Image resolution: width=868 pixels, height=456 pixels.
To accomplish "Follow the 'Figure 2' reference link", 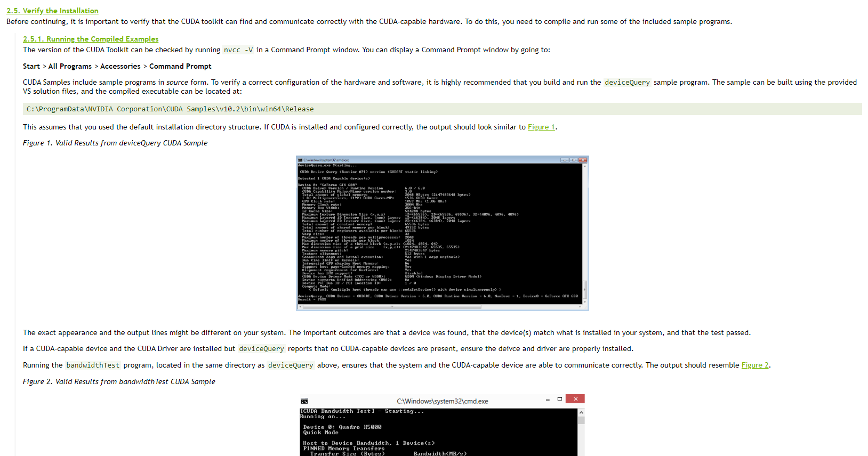I will point(755,365).
